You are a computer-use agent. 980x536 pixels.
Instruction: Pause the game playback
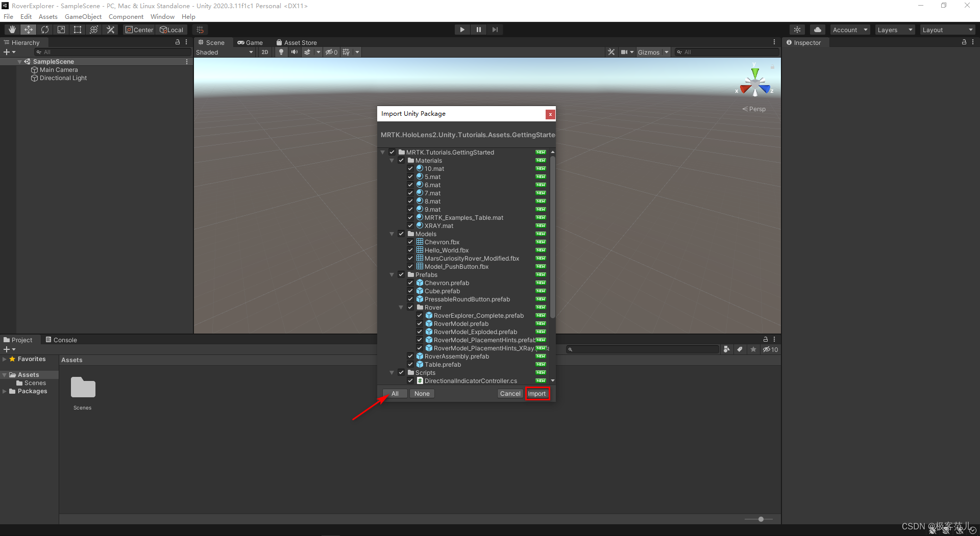(478, 30)
